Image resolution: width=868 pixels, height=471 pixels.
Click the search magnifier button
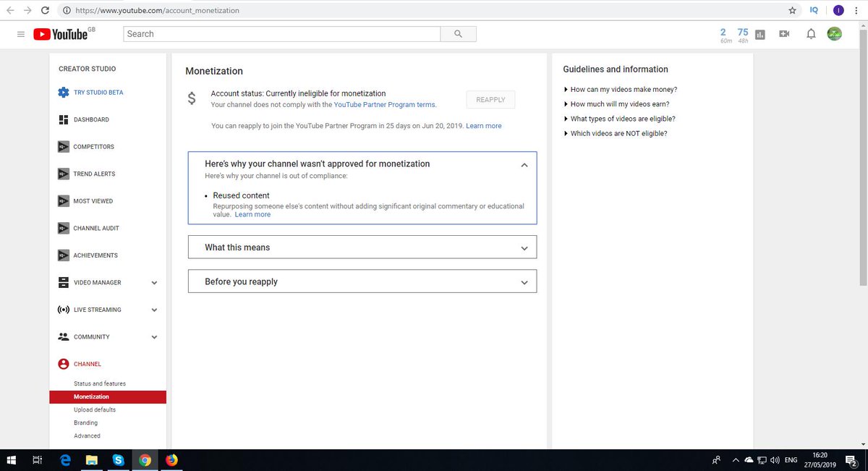click(x=459, y=34)
